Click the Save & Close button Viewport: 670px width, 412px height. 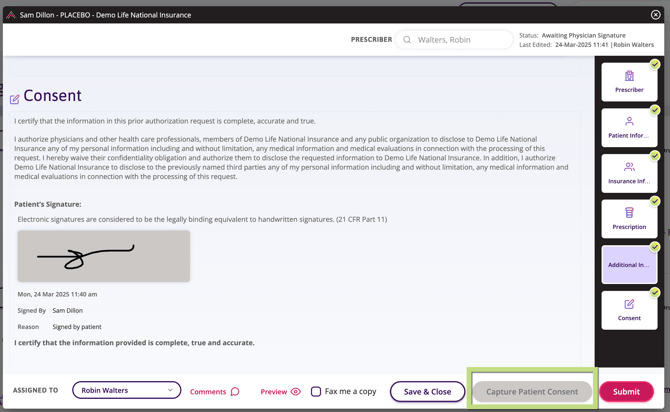[427, 391]
